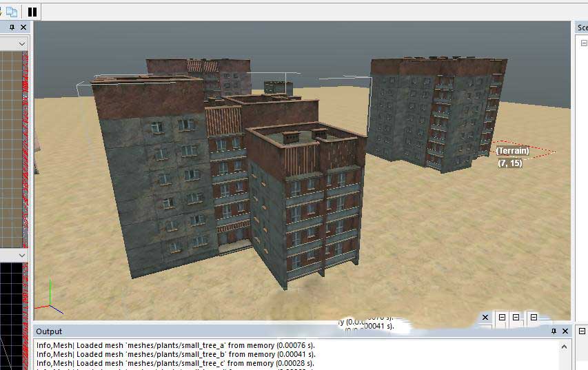Screen dimensions: 588x370
Task: Click the XYZ axis gizmo in viewport
Action: click(x=48, y=296)
